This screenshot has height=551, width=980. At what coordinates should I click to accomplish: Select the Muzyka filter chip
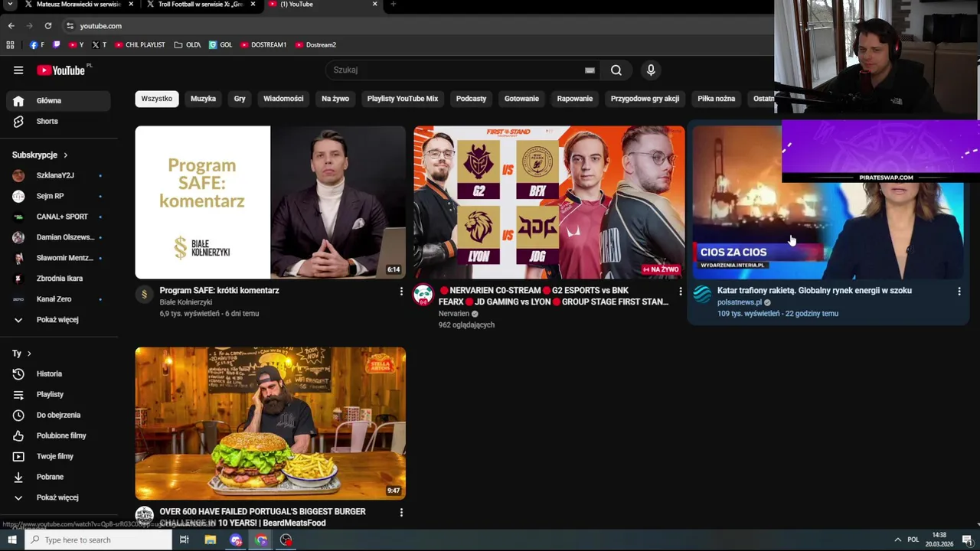[x=203, y=99]
